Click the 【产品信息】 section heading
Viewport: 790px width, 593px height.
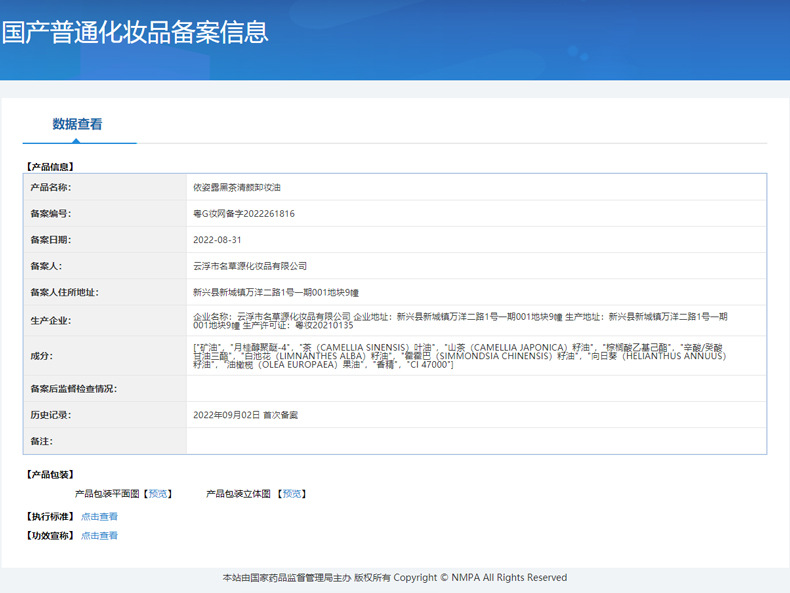(50, 167)
